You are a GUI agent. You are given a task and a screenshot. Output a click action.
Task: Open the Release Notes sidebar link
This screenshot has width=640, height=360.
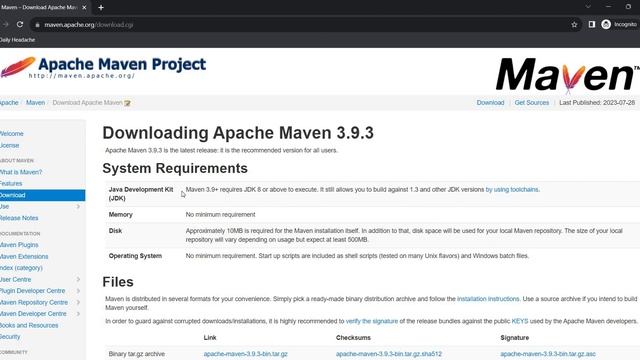point(19,218)
